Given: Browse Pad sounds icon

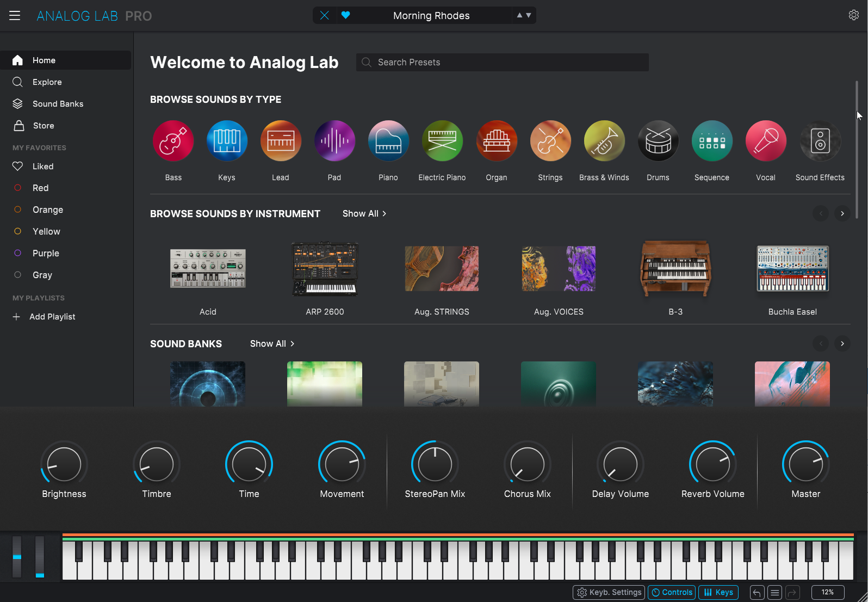Looking at the screenshot, I should tap(334, 141).
